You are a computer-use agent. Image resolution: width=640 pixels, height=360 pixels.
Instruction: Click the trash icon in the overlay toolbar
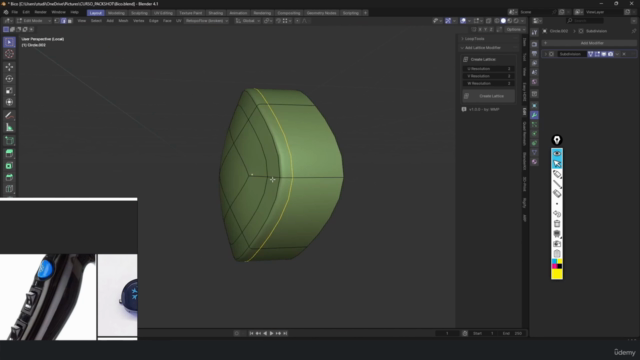tap(557, 224)
